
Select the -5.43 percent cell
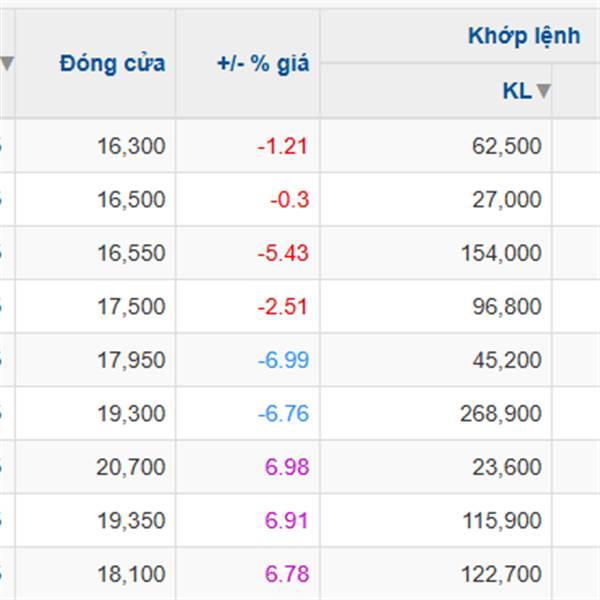click(x=282, y=253)
